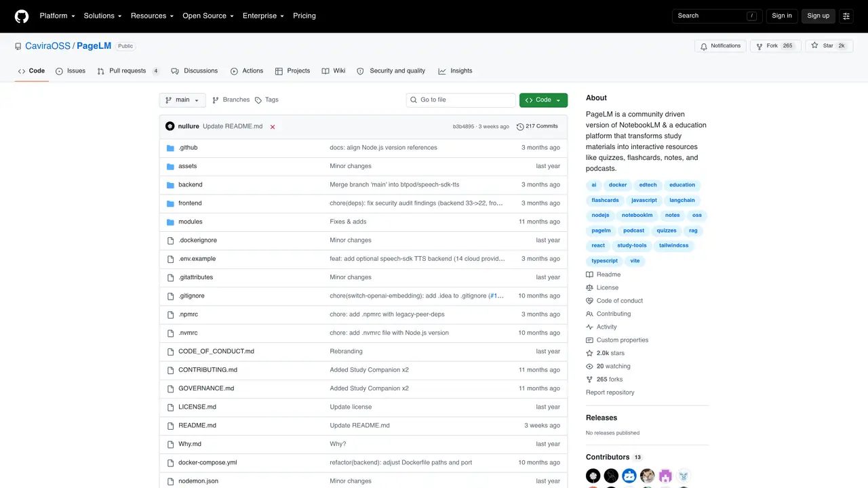Open the docker-compose.yml file

click(208, 463)
